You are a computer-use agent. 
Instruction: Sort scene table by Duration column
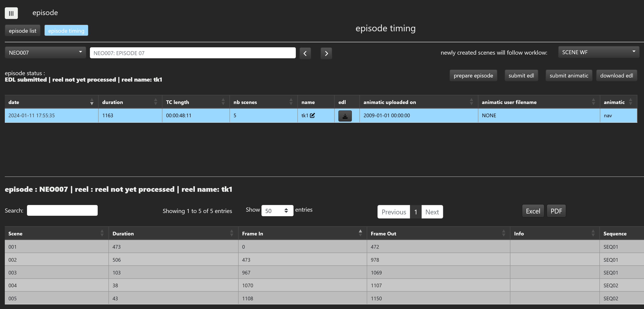coord(232,233)
